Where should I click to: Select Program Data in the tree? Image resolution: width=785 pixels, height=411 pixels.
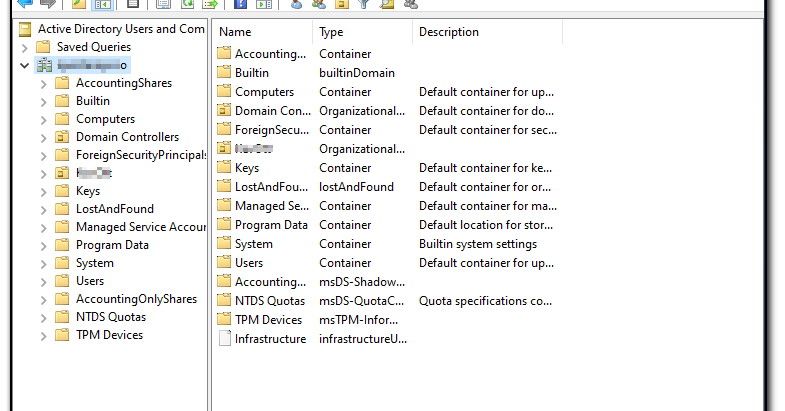click(112, 245)
